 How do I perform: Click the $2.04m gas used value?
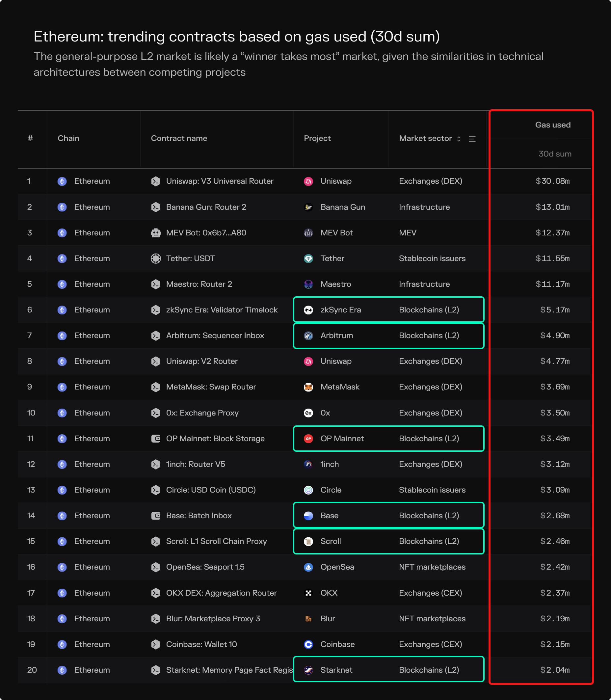pyautogui.click(x=555, y=670)
